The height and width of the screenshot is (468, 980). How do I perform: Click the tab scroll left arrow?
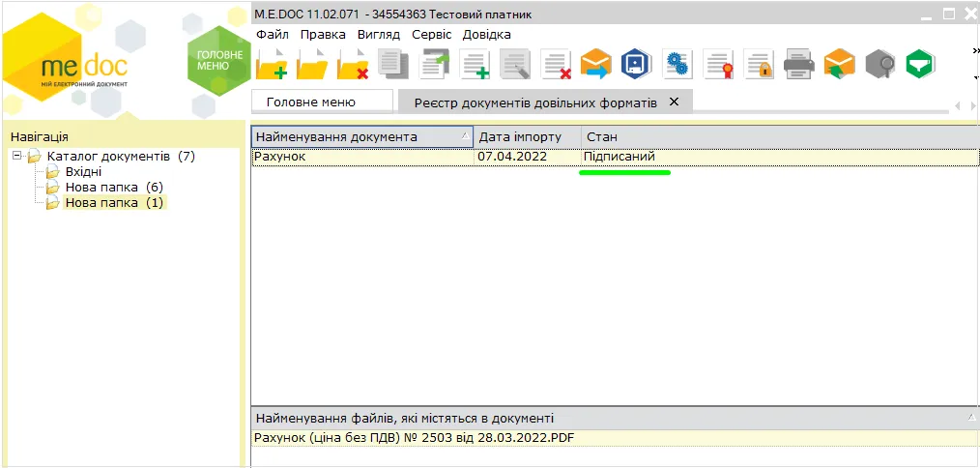pos(958,105)
